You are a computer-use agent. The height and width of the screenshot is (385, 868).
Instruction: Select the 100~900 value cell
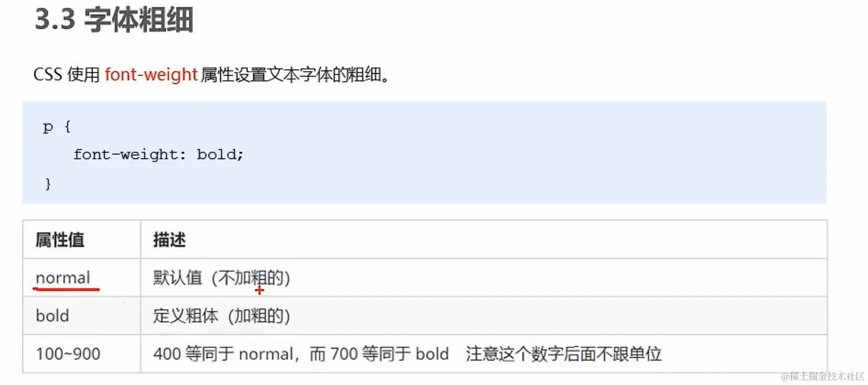tap(82, 354)
